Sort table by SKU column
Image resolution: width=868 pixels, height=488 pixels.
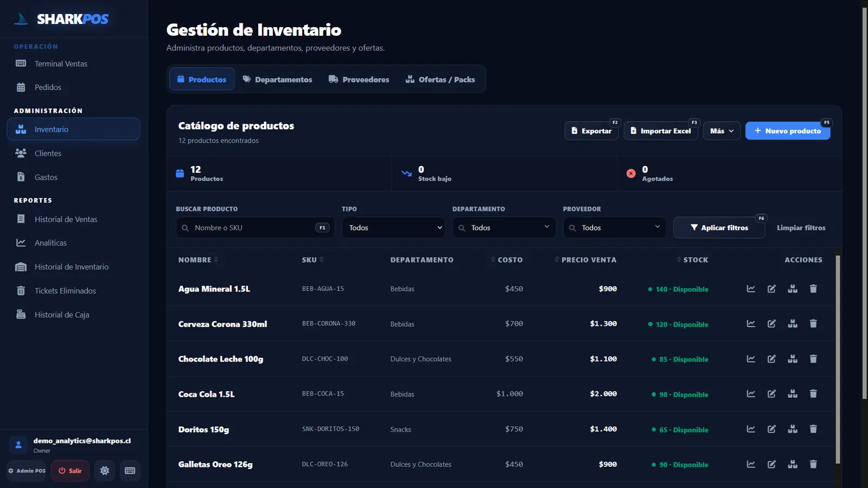[x=312, y=260]
